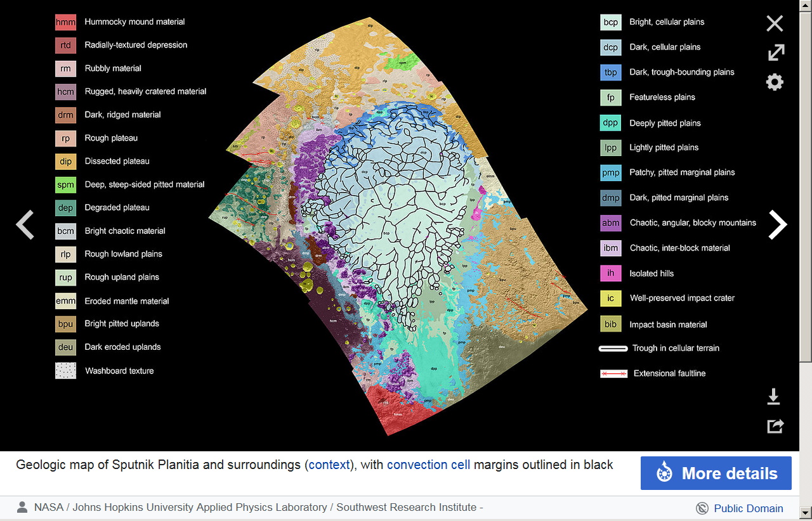Click the 'emm' legend swatch
812x521 pixels.
tap(65, 301)
